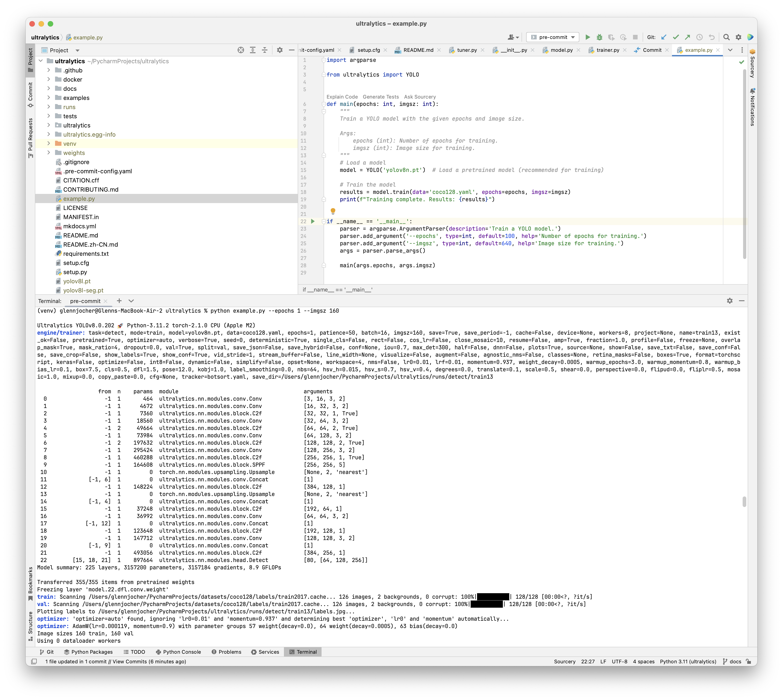Open the Services tool window tab
Screen dimensions: 783x700
pyautogui.click(x=265, y=652)
